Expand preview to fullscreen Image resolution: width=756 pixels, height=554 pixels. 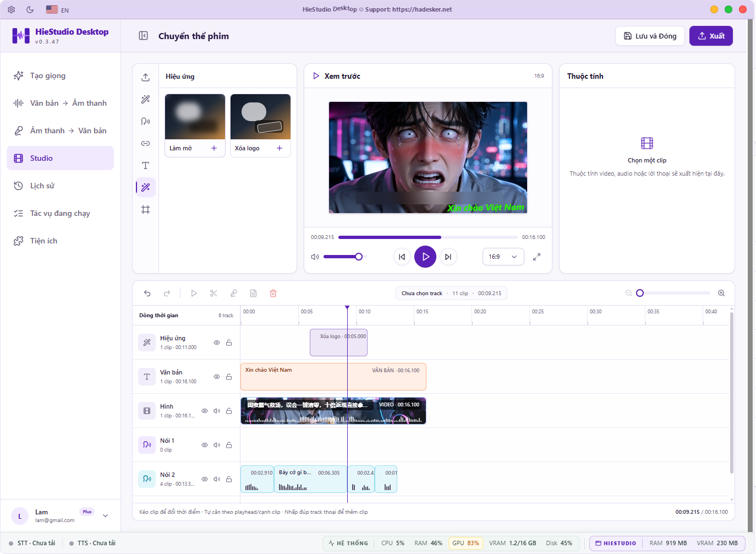click(537, 257)
